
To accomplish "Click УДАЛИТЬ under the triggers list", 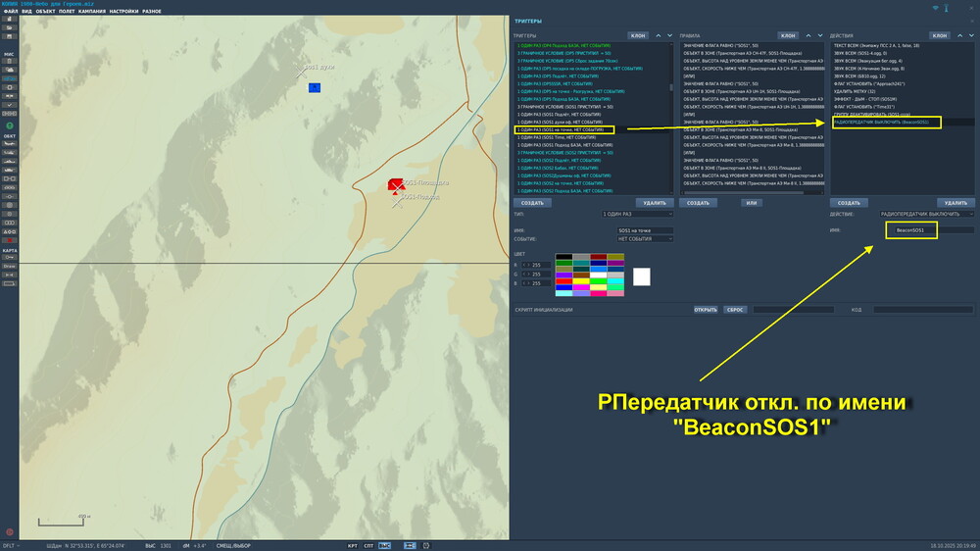I will coord(655,203).
